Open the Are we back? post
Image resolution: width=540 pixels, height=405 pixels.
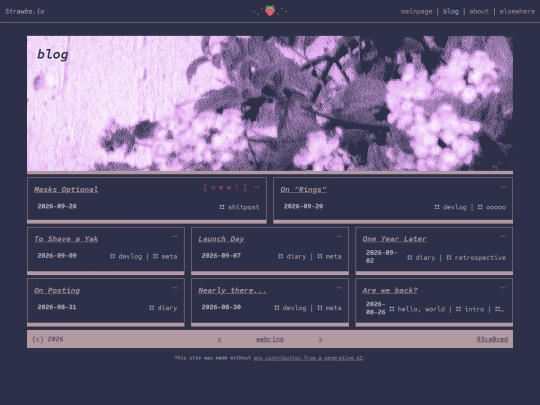[x=390, y=290]
